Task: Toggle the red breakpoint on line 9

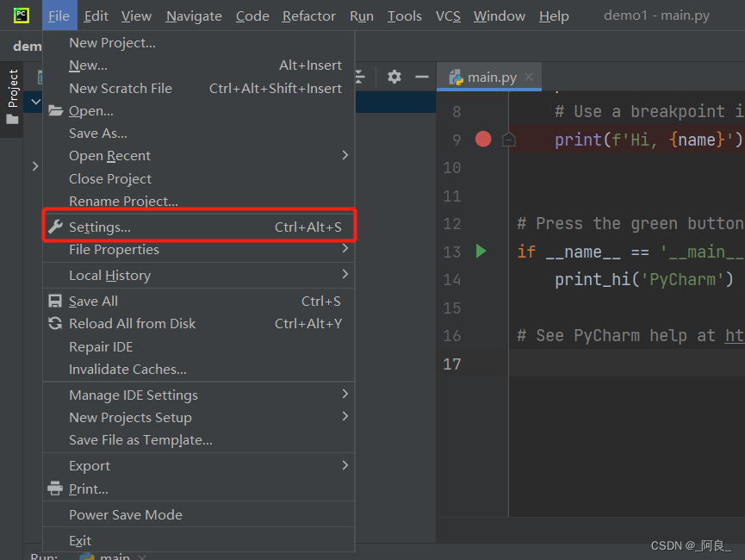Action: click(481, 139)
